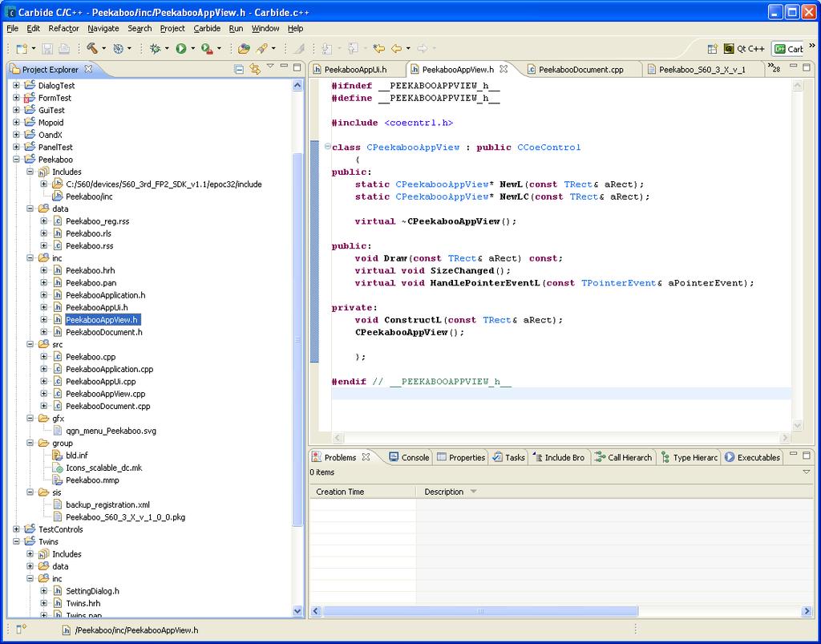Click the Last Edit Location icon
The image size is (821, 644).
378,49
